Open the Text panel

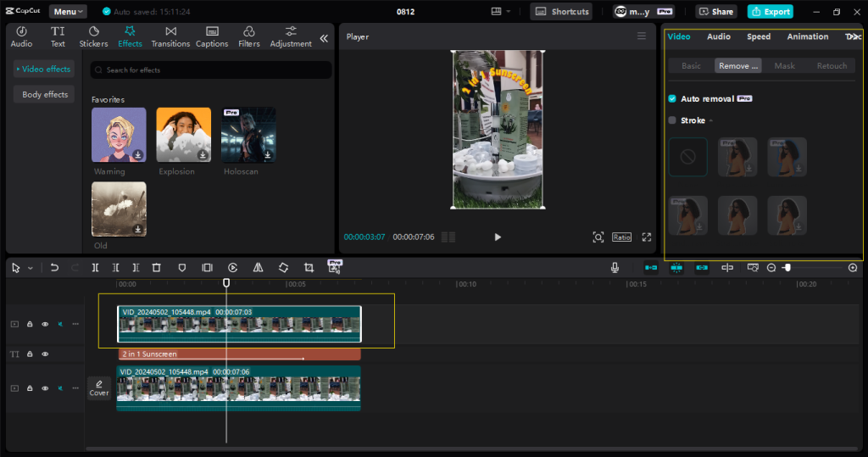(58, 36)
